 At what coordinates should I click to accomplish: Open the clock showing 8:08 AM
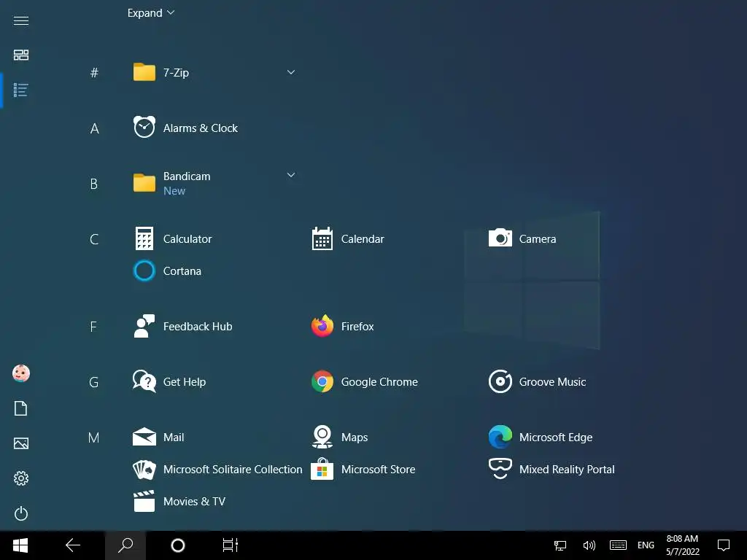[682, 545]
